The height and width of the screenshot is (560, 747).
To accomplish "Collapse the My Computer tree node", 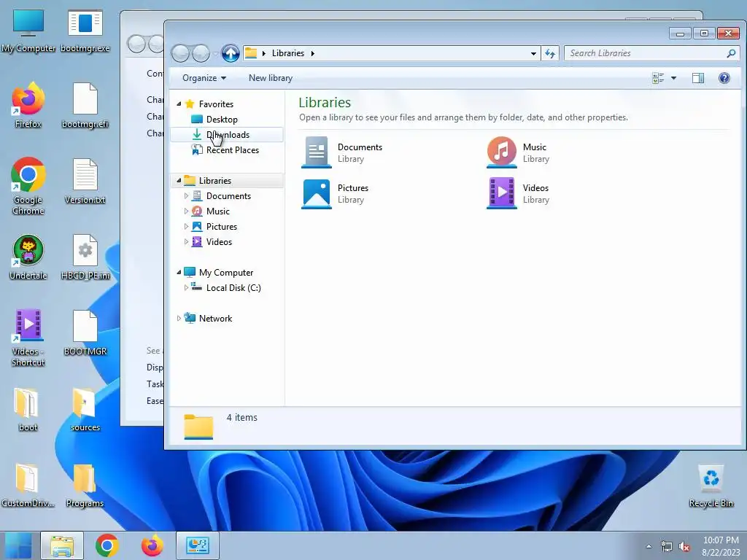I will (x=179, y=273).
